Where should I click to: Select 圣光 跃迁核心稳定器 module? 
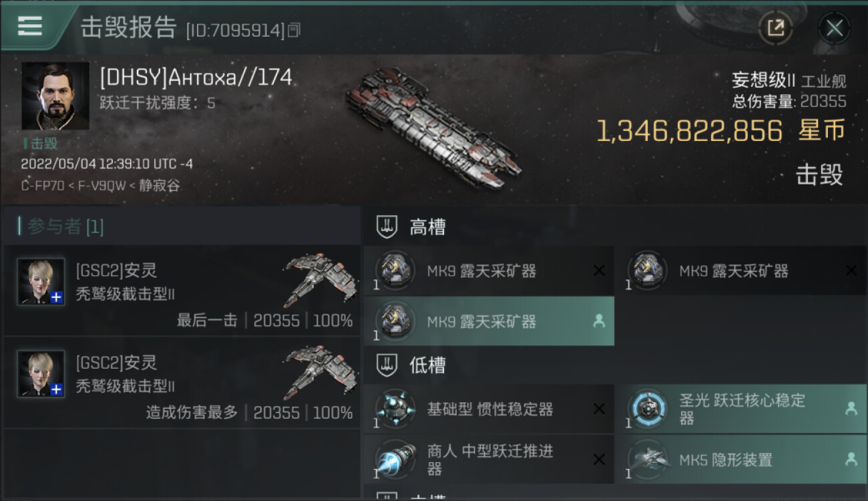tap(741, 409)
